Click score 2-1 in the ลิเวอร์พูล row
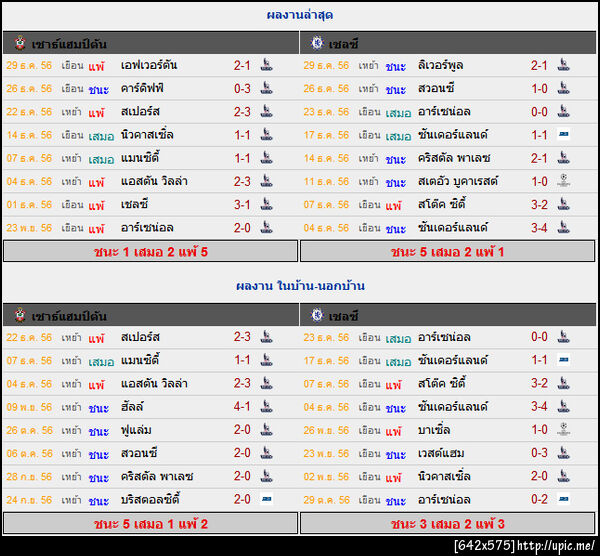This screenshot has width=600, height=556. coord(539,65)
